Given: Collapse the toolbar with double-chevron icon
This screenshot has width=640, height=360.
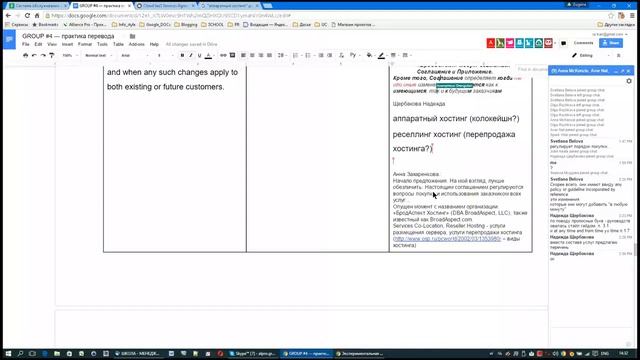Looking at the screenshot, I should click(619, 56).
